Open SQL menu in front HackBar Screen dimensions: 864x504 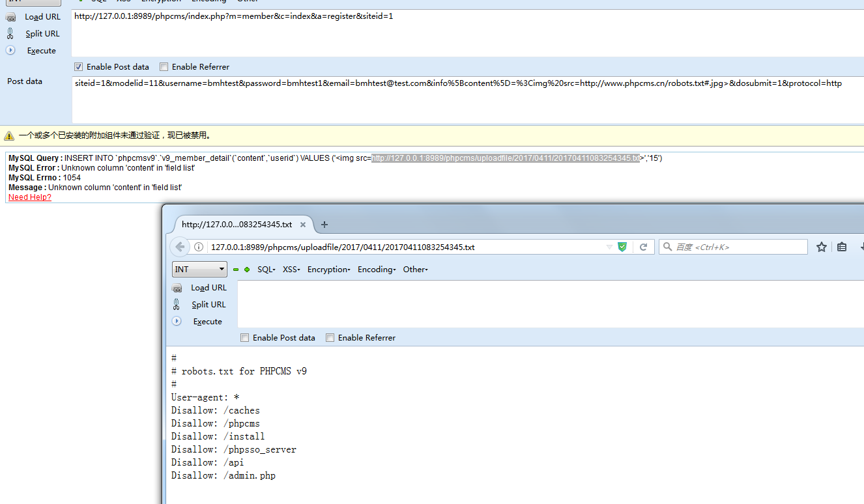266,270
